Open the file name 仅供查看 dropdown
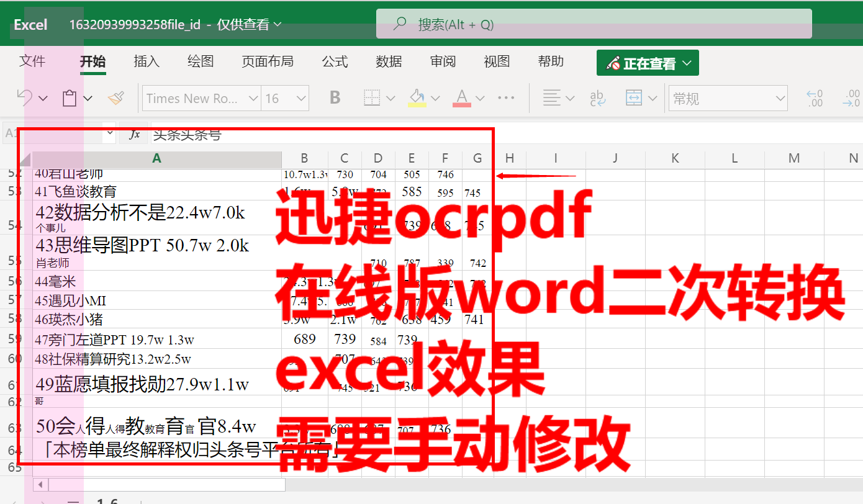This screenshot has width=863, height=504. [x=249, y=25]
